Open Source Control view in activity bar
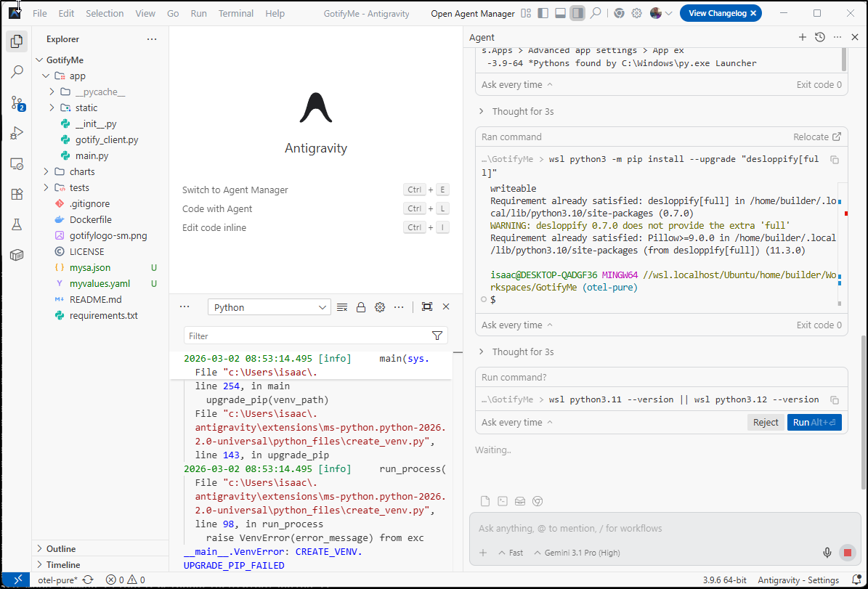868x589 pixels. point(17,103)
